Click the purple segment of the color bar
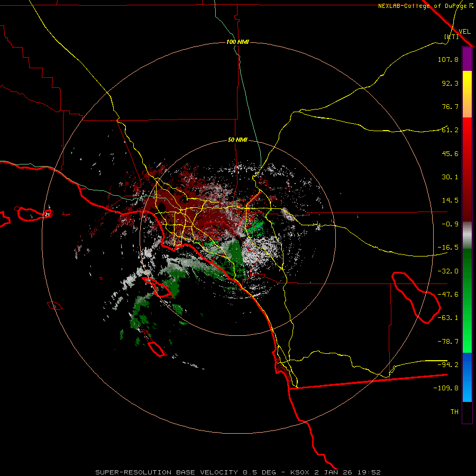The width and height of the screenshot is (476, 476). tap(467, 59)
